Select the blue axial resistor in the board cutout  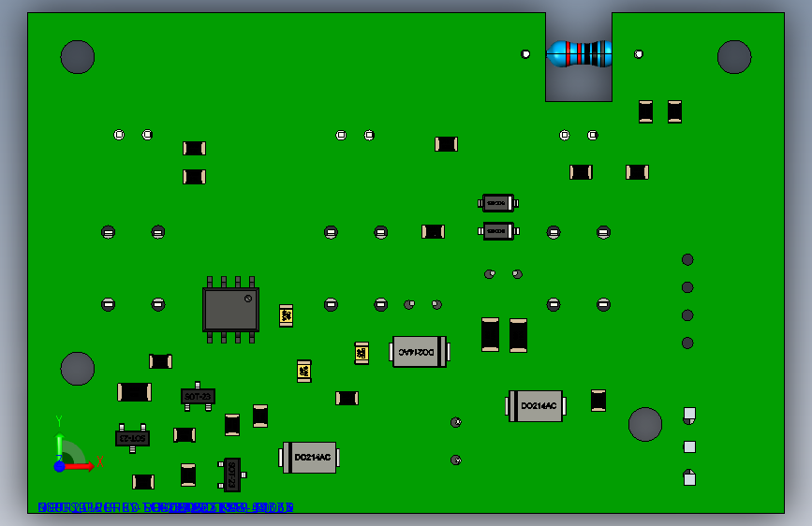pyautogui.click(x=580, y=54)
